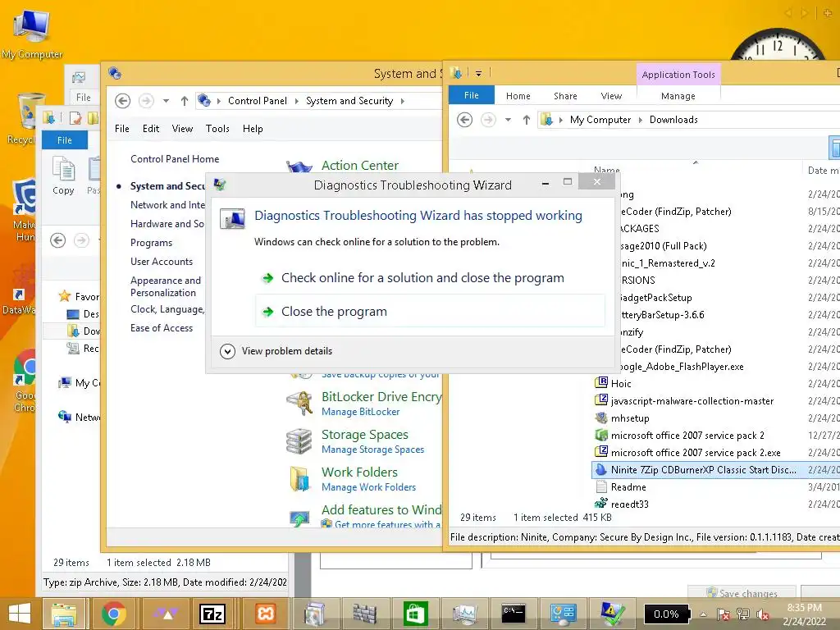
Task: Open the Control Panel taskbar icon
Action: coord(563,614)
